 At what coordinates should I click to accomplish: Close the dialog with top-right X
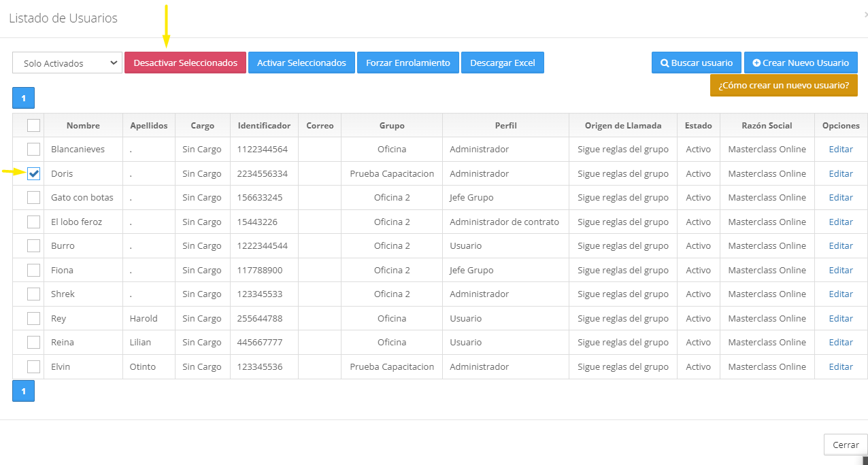tap(865, 14)
